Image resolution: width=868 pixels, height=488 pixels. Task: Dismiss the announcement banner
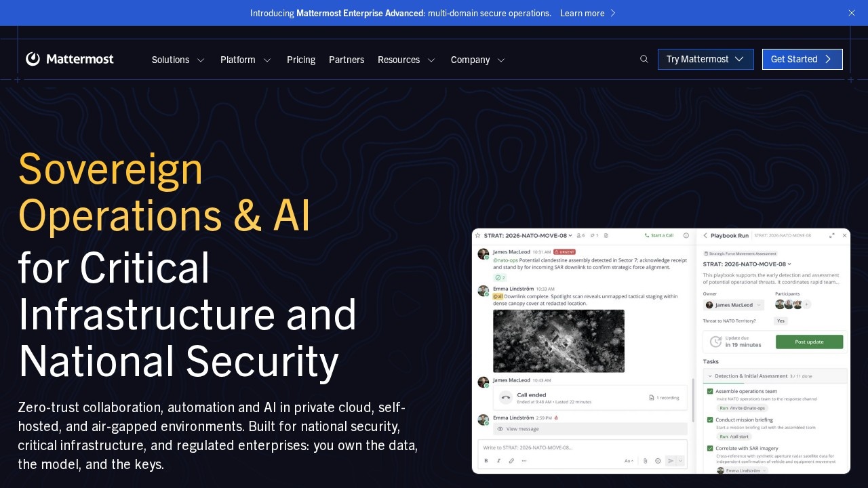(852, 13)
